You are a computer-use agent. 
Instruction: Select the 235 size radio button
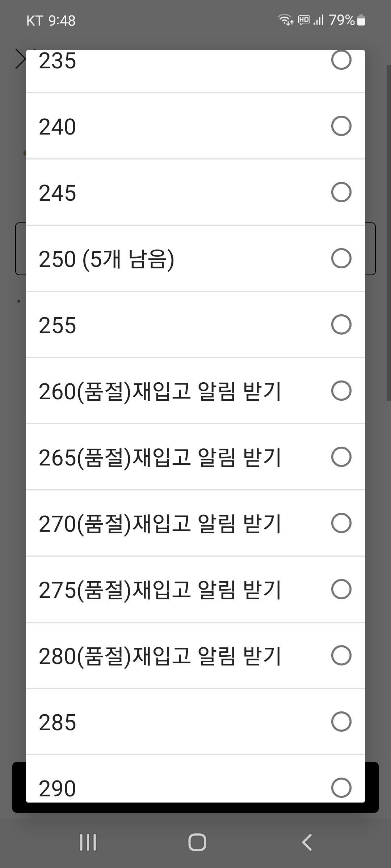point(341,60)
